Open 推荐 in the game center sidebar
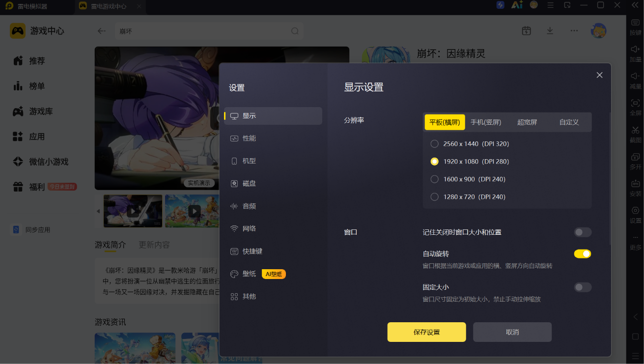This screenshot has height=364, width=644. click(29, 61)
